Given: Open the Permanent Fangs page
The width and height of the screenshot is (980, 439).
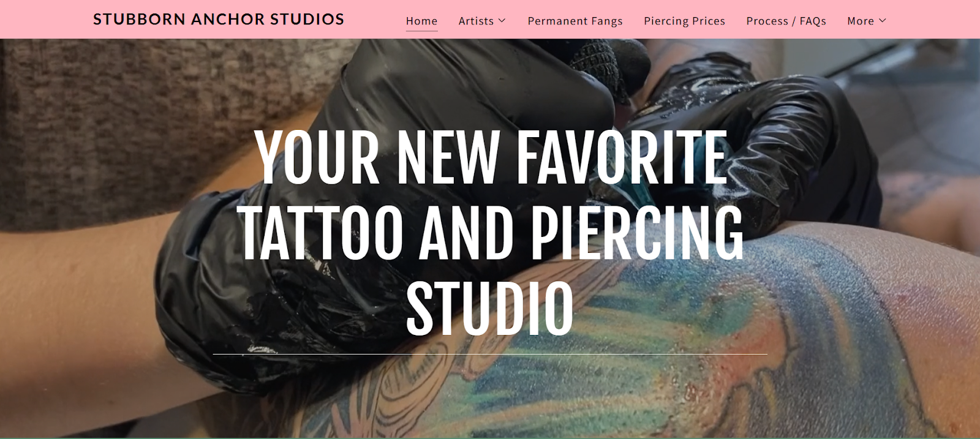Looking at the screenshot, I should click(575, 21).
